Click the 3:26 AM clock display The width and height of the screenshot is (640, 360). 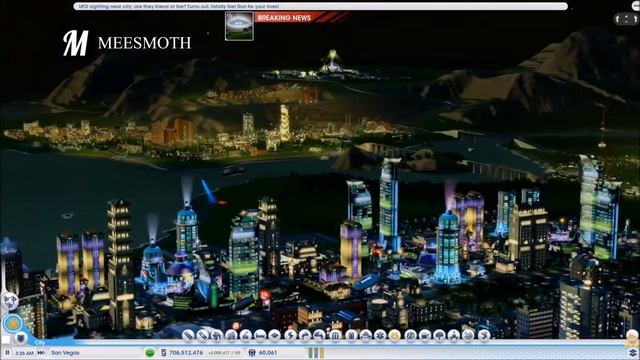(24, 353)
